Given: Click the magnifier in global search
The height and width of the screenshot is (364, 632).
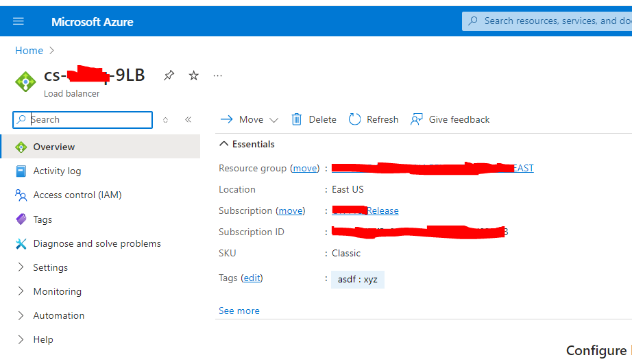Looking at the screenshot, I should 473,21.
